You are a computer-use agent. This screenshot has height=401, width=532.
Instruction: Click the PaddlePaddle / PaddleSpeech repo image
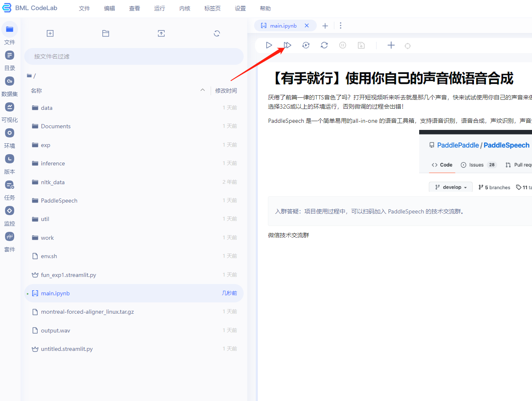(x=476, y=161)
